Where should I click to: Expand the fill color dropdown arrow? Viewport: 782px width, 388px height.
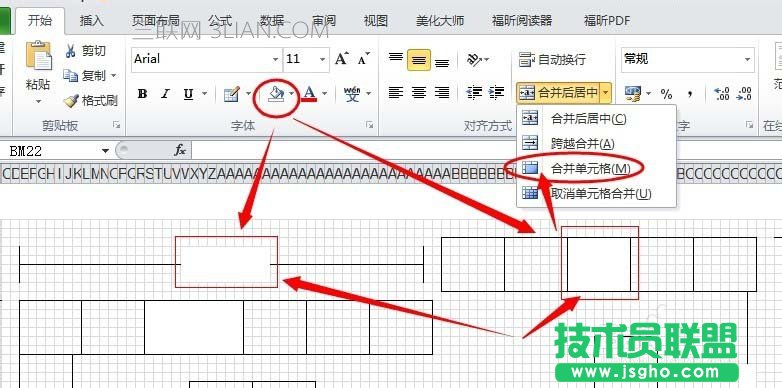coord(292,93)
